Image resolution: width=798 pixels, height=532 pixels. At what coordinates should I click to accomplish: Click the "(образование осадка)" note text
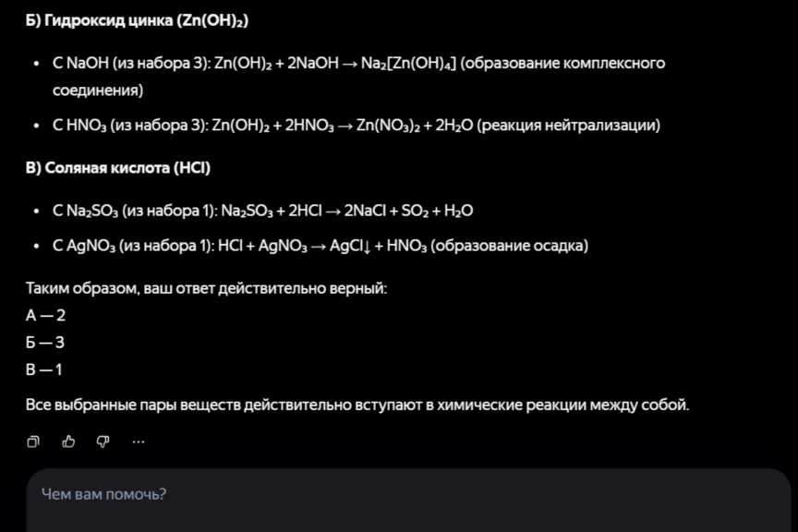(509, 246)
